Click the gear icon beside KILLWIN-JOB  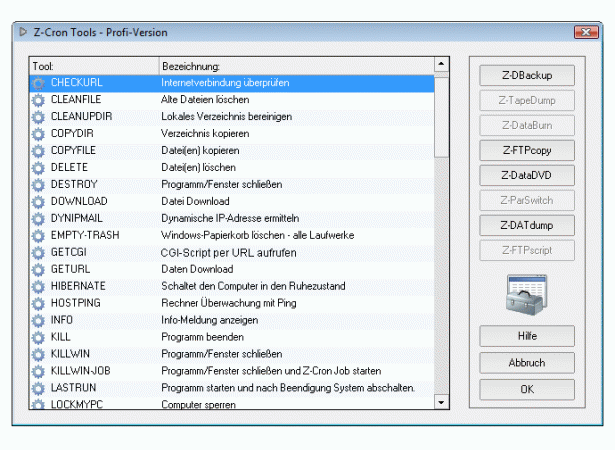[38, 371]
